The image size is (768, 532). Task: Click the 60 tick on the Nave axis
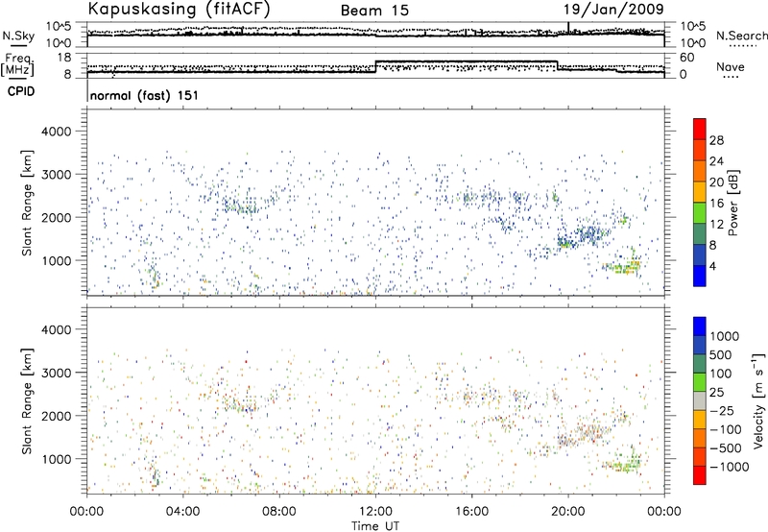point(686,58)
